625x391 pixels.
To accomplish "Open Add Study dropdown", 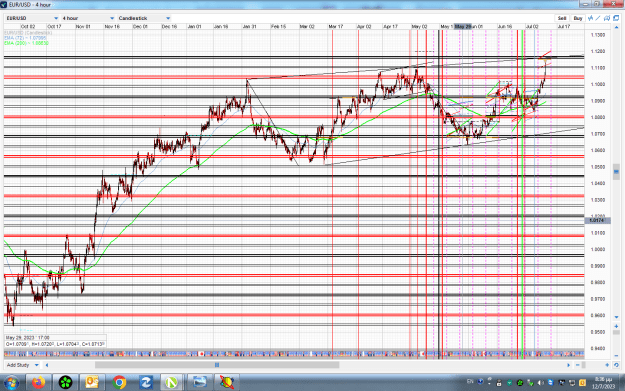I will point(23,365).
